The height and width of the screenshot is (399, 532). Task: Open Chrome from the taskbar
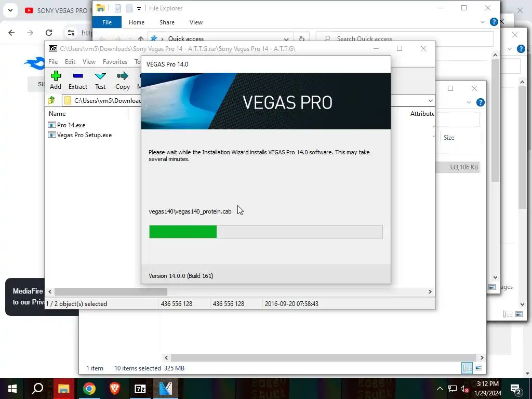coord(89,389)
